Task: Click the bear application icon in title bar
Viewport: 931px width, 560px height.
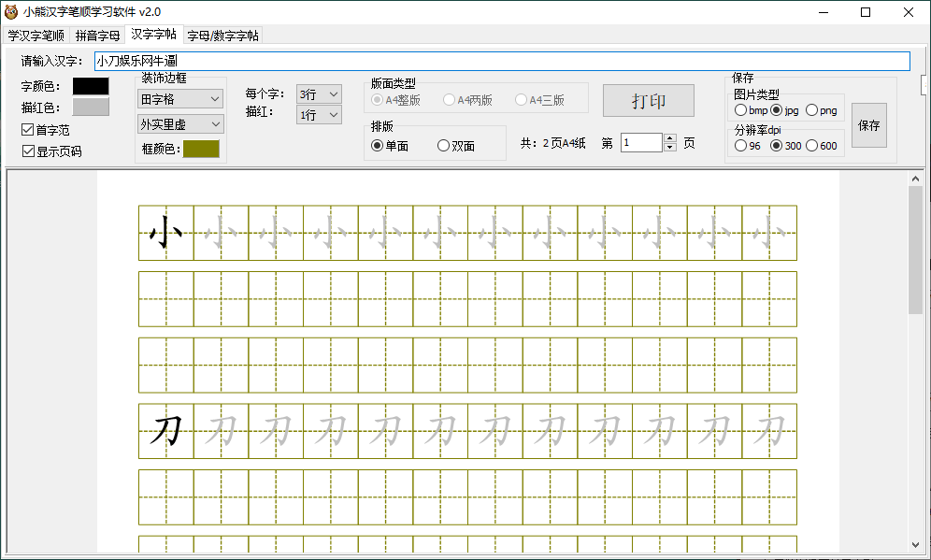Action: (11, 11)
